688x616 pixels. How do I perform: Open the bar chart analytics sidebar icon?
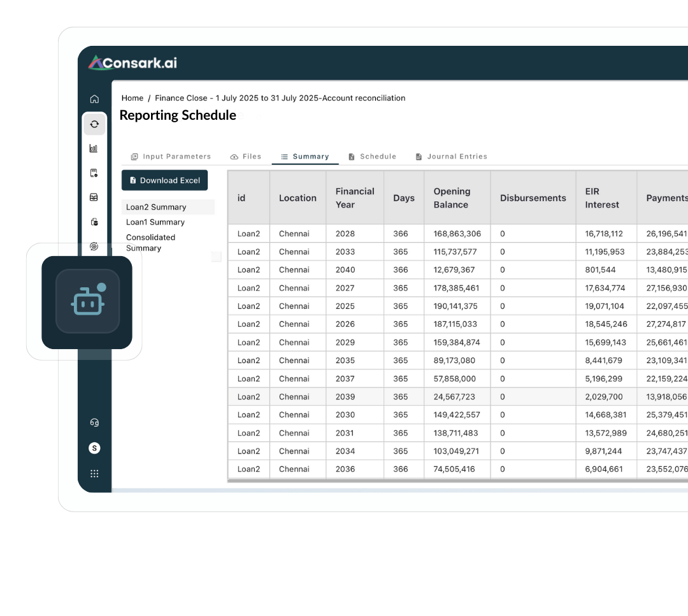tap(94, 148)
